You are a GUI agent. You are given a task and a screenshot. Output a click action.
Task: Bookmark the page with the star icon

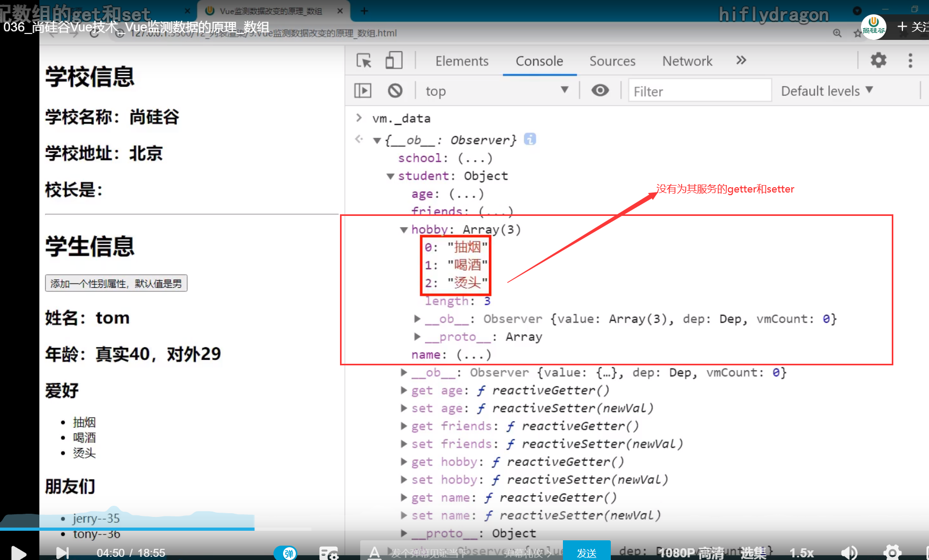[857, 34]
